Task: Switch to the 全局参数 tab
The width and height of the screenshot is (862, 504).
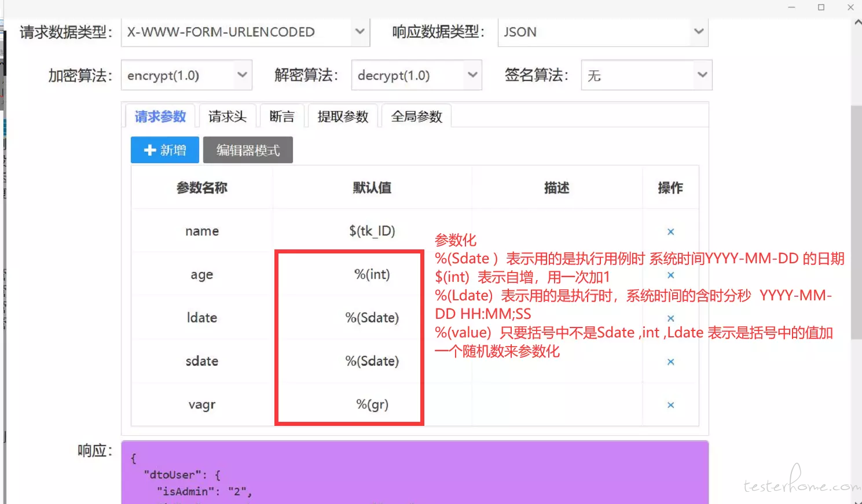Action: click(x=416, y=116)
